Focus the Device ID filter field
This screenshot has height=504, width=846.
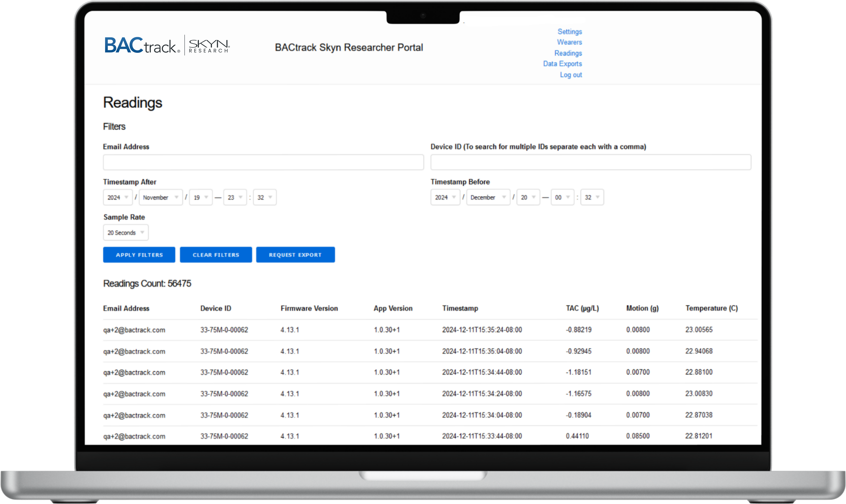(591, 162)
